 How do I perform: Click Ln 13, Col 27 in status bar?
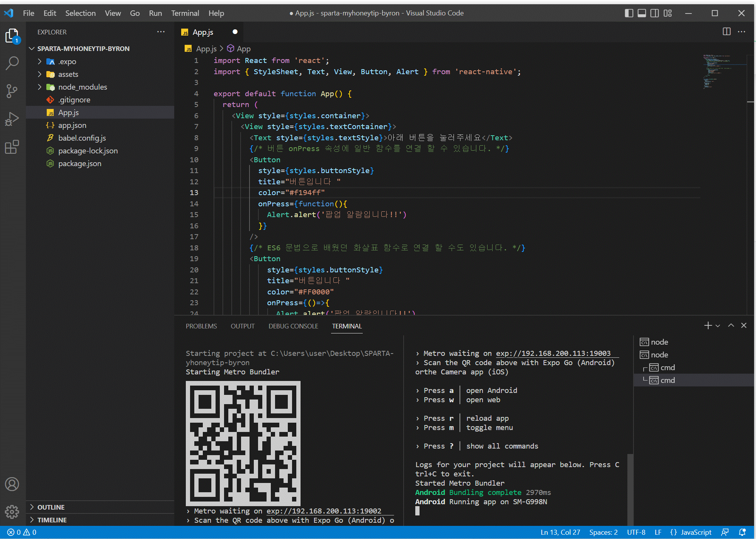click(x=560, y=532)
